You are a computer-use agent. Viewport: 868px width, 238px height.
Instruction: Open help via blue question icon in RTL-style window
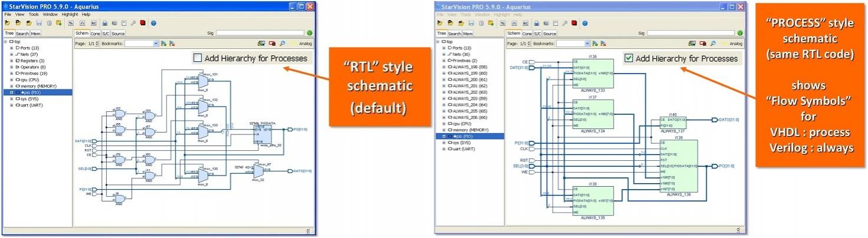point(153,23)
